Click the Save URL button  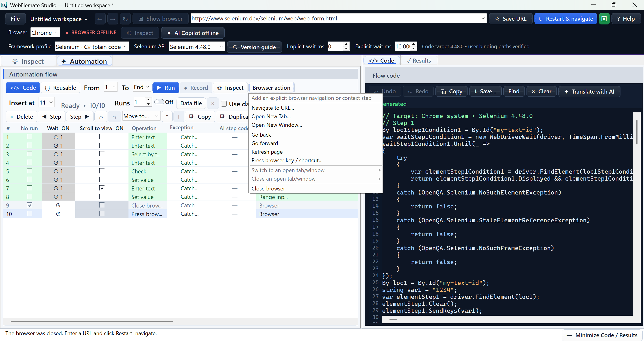point(511,19)
